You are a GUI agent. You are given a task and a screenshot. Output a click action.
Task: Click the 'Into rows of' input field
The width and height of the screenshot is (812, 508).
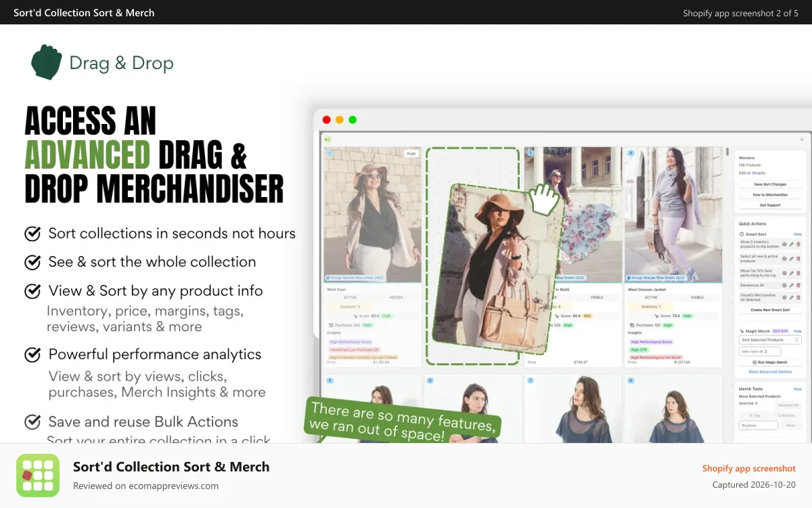[760, 352]
